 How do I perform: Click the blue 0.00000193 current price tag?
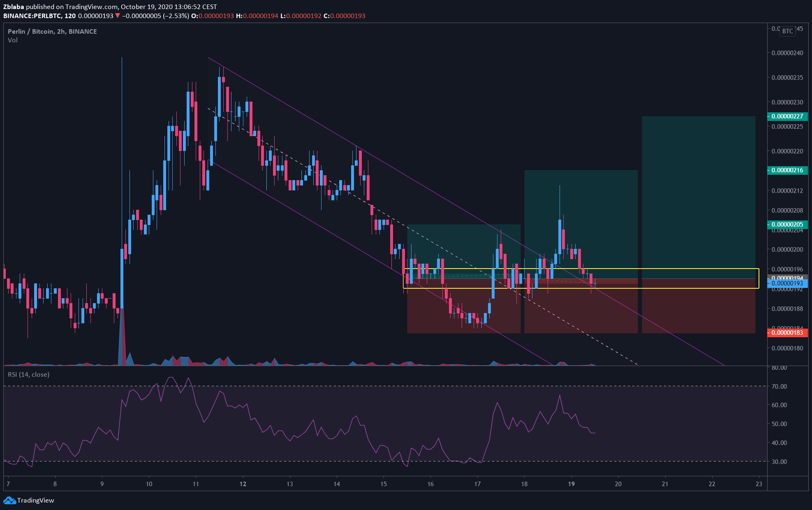pyautogui.click(x=787, y=283)
